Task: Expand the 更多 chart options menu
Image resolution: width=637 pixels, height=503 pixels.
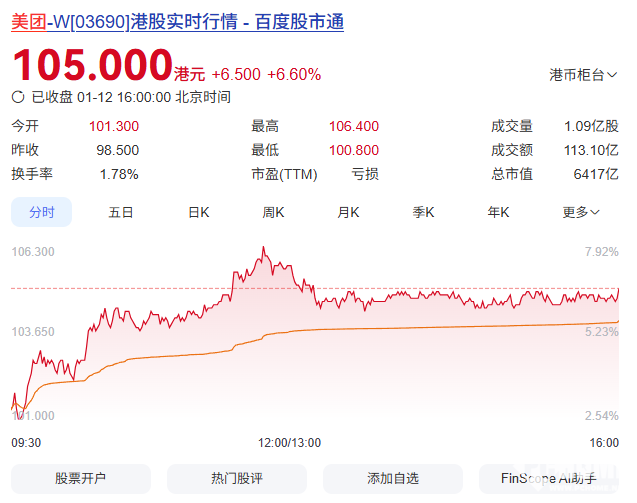Action: [580, 212]
